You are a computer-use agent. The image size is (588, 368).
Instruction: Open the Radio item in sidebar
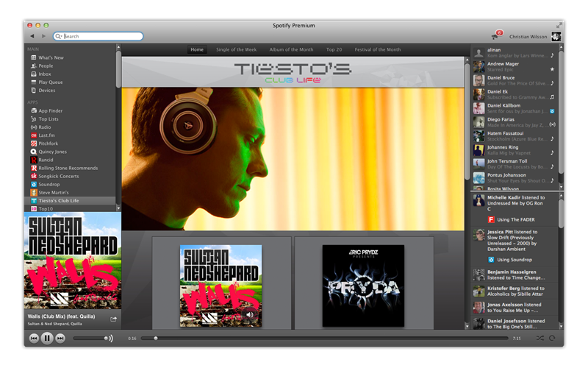[x=44, y=127]
